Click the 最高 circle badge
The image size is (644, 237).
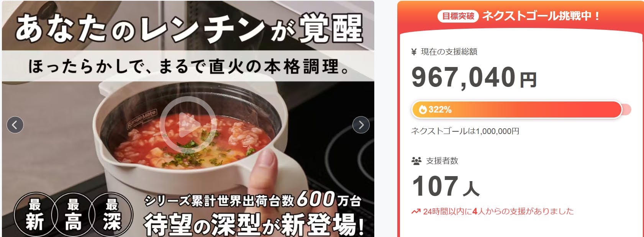point(73,214)
